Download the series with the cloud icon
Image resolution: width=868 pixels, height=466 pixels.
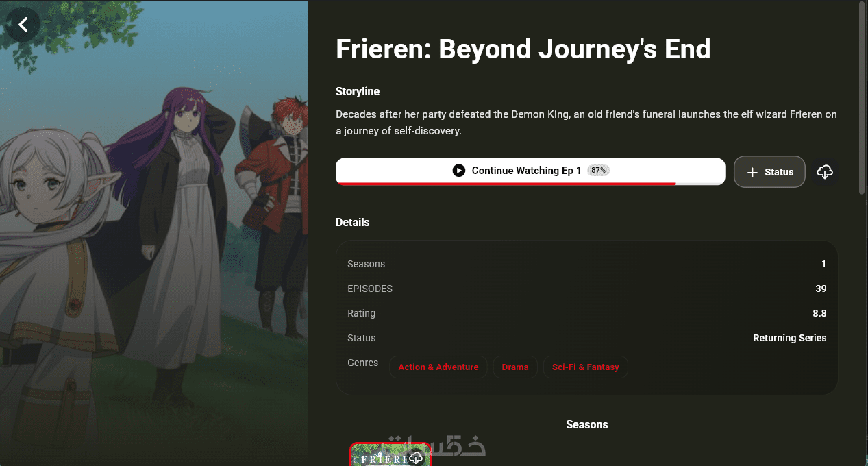(825, 172)
